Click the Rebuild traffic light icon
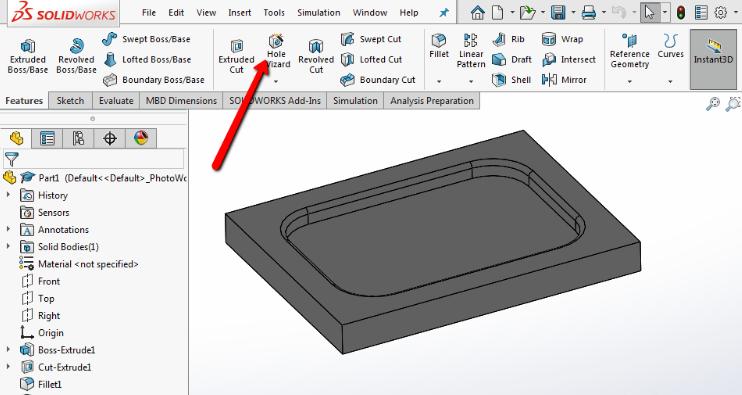The height and width of the screenshot is (395, 742). [681, 13]
